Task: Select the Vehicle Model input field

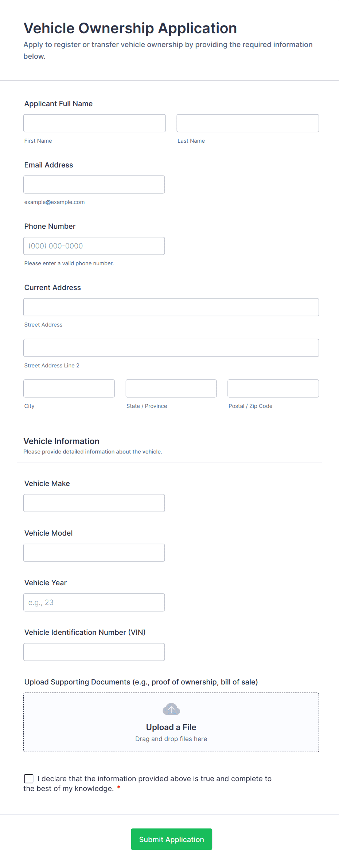Action: tap(94, 553)
